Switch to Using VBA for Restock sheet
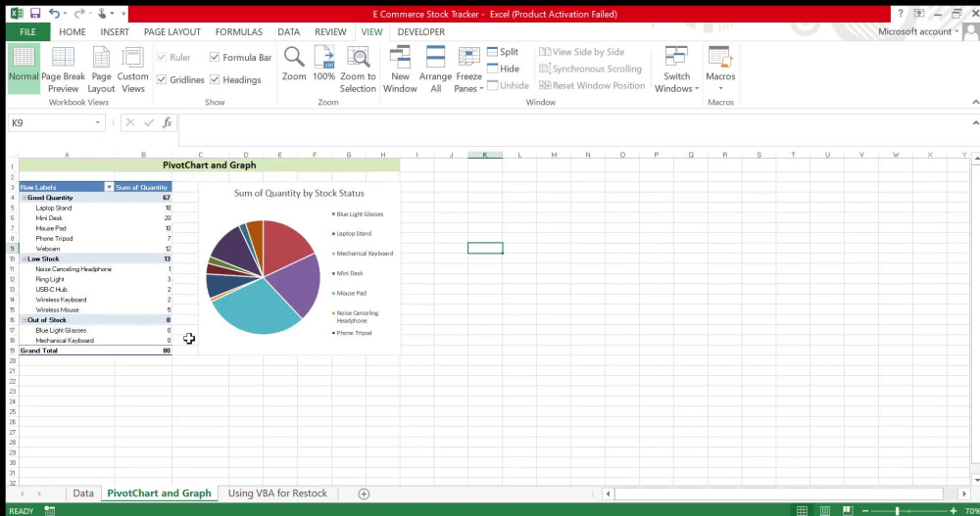980x516 pixels. 277,493
